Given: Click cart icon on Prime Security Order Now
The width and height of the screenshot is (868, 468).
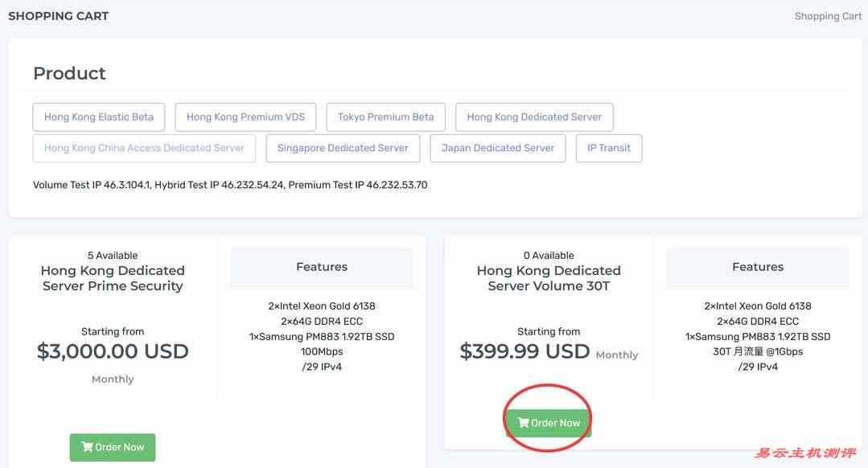Looking at the screenshot, I should coord(87,447).
